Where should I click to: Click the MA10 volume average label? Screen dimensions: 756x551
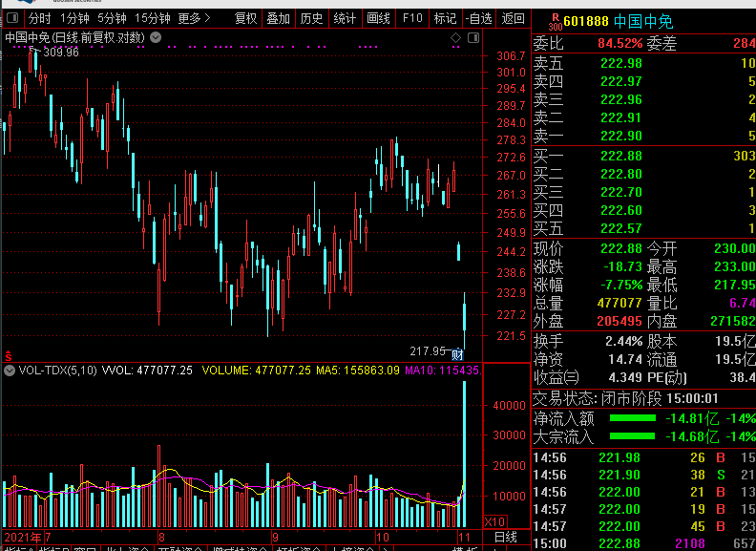(x=442, y=371)
